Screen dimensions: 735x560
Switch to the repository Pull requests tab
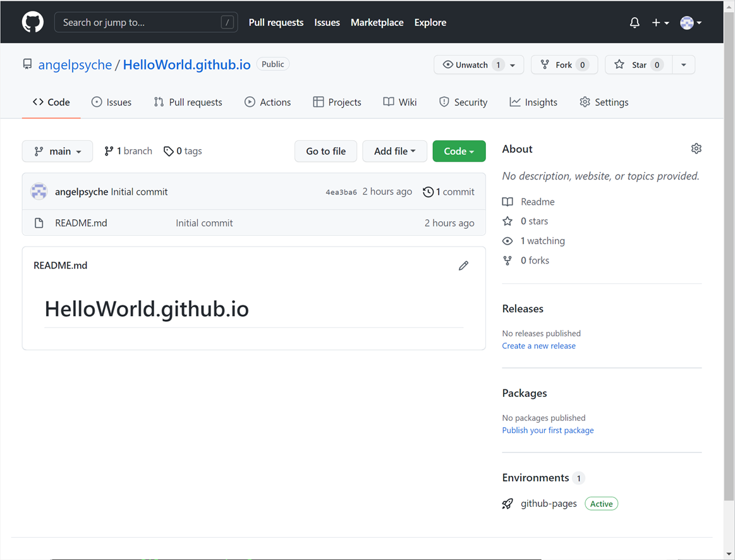(x=188, y=102)
